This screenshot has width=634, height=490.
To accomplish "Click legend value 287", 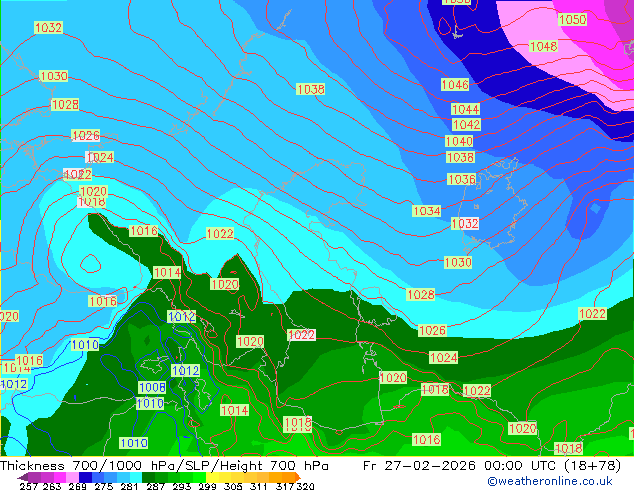I will pyautogui.click(x=155, y=486).
